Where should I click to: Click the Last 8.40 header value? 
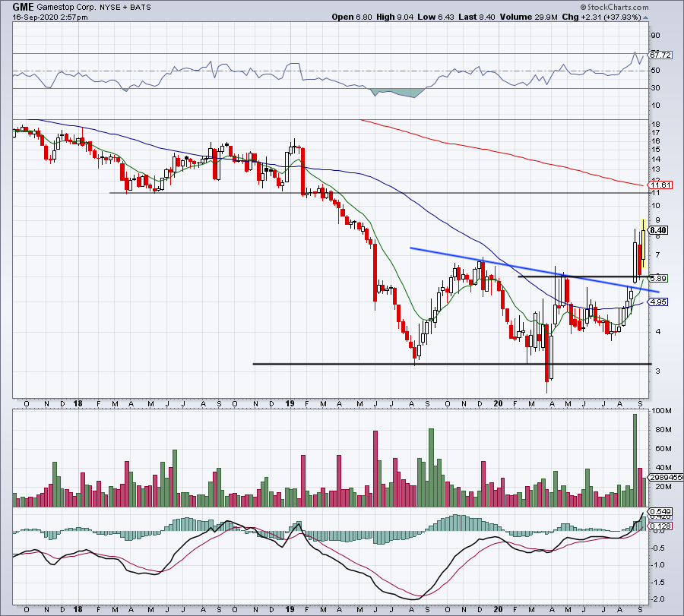click(477, 17)
